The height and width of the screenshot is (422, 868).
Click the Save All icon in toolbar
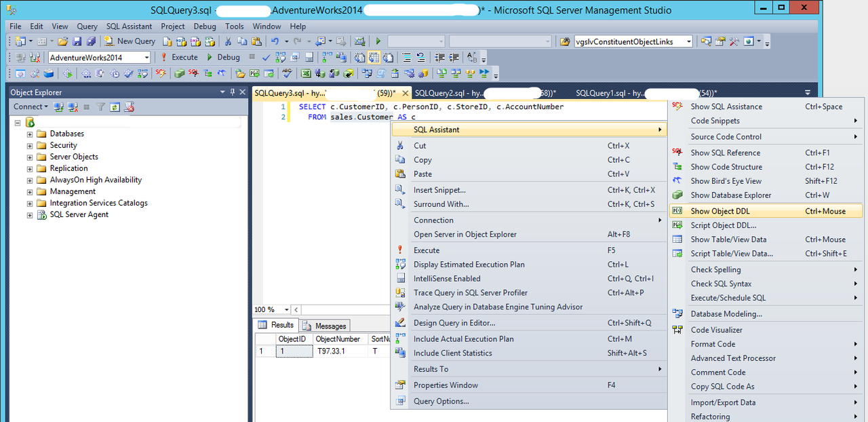click(92, 41)
